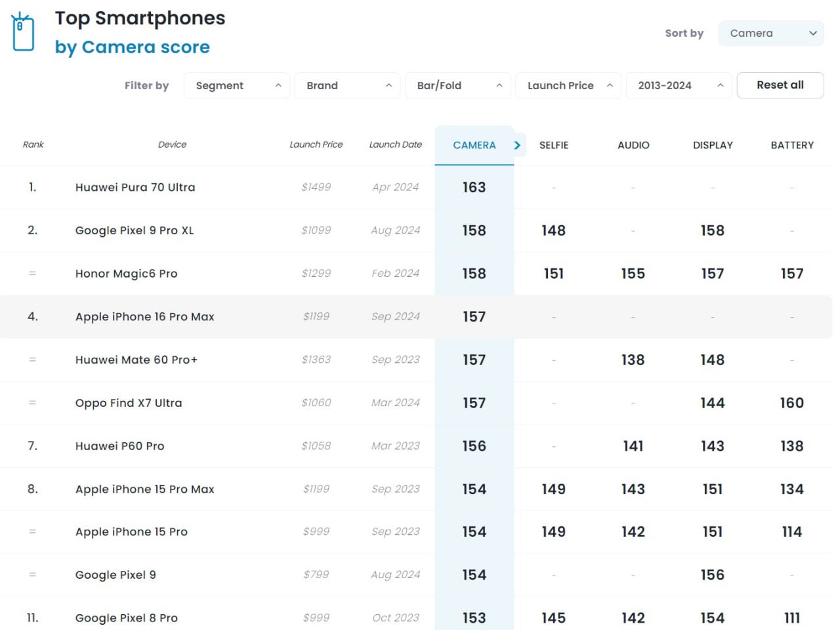Click audio score 141 for Huawei P60 Pro
The height and width of the screenshot is (630, 840).
coord(633,446)
